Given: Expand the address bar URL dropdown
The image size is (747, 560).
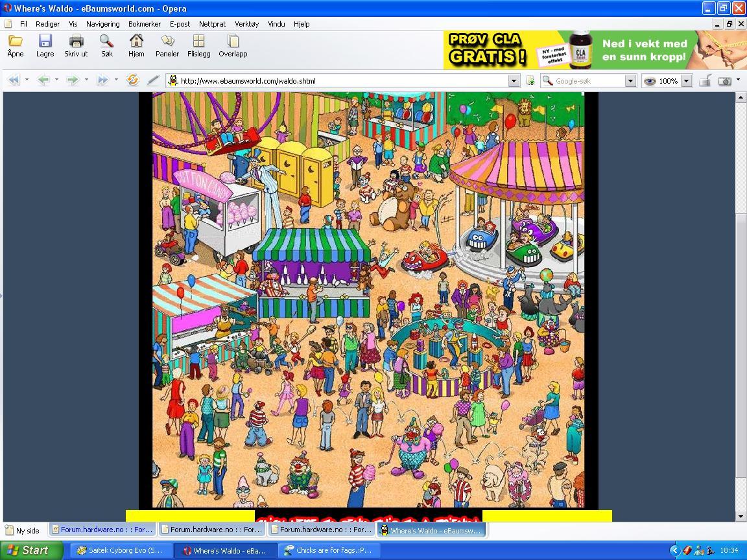Looking at the screenshot, I should click(x=514, y=81).
